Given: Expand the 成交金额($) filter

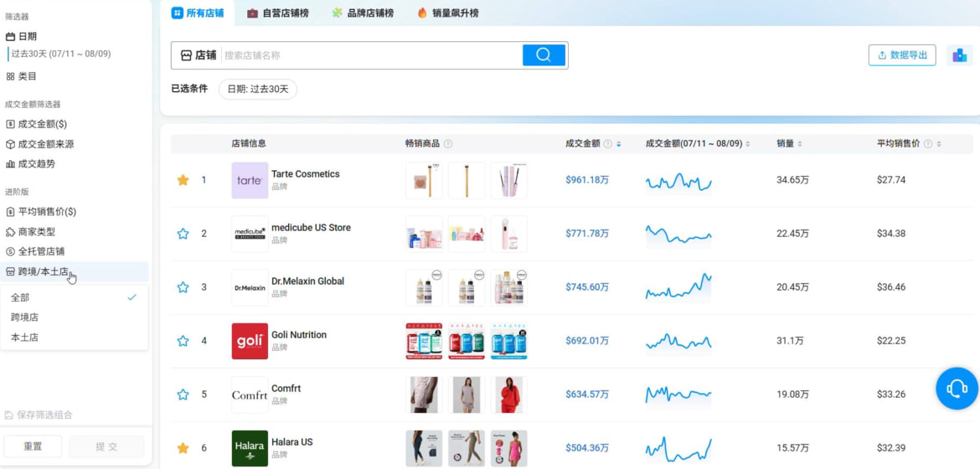Looking at the screenshot, I should 36,124.
